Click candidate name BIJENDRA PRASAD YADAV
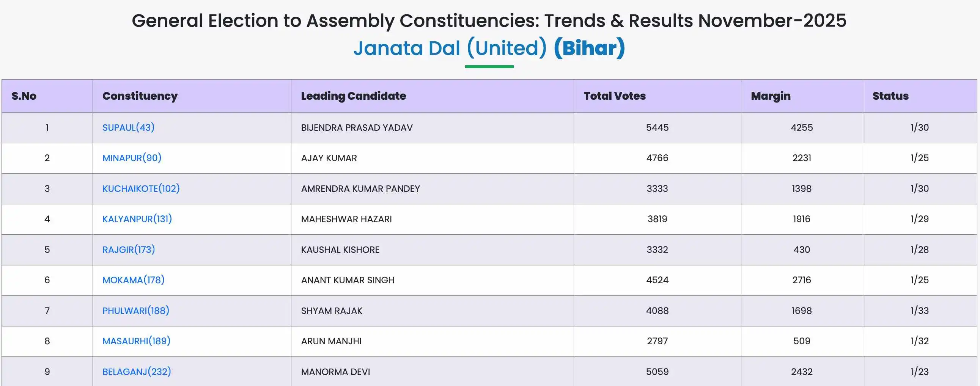Viewport: 980px width, 386px height. pyautogui.click(x=357, y=128)
